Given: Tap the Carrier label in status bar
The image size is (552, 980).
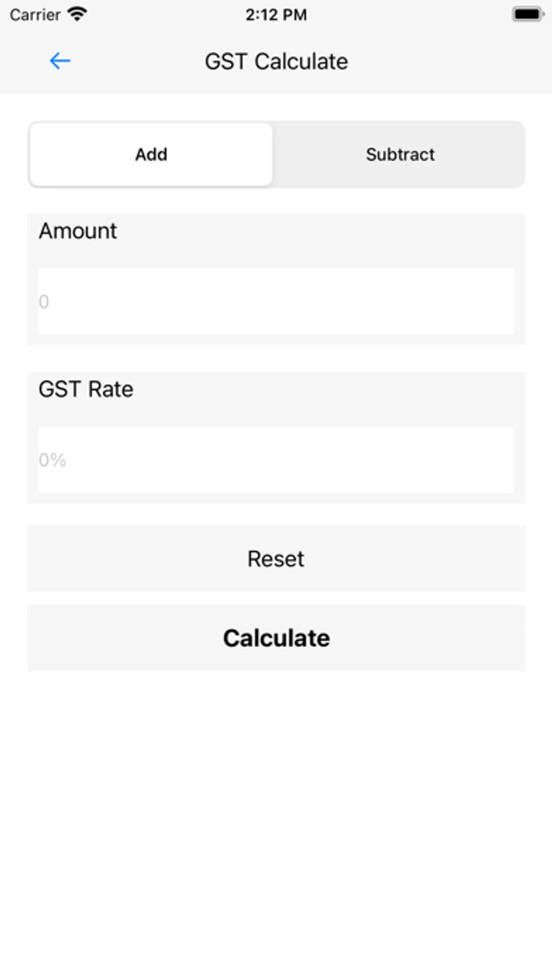Looking at the screenshot, I should pos(35,15).
